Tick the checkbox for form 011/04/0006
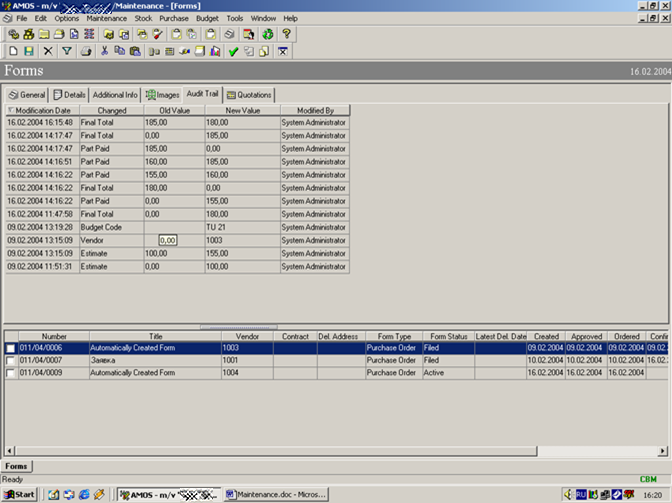The width and height of the screenshot is (672, 503). 11,348
